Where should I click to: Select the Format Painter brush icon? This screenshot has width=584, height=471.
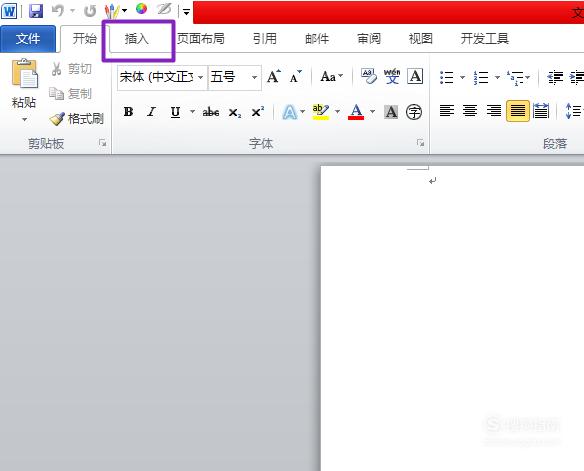click(x=57, y=119)
